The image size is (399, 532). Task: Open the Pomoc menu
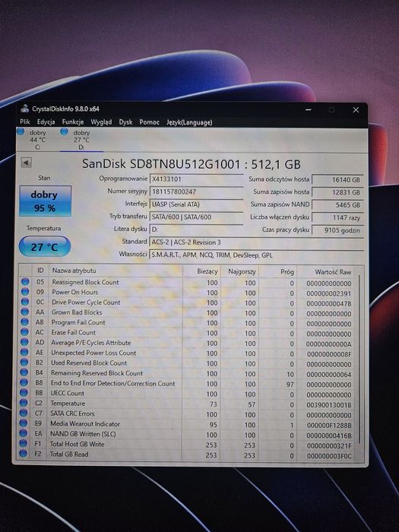[x=149, y=122]
